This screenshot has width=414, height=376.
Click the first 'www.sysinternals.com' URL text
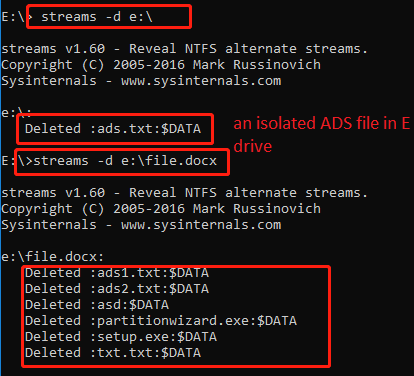(201, 81)
